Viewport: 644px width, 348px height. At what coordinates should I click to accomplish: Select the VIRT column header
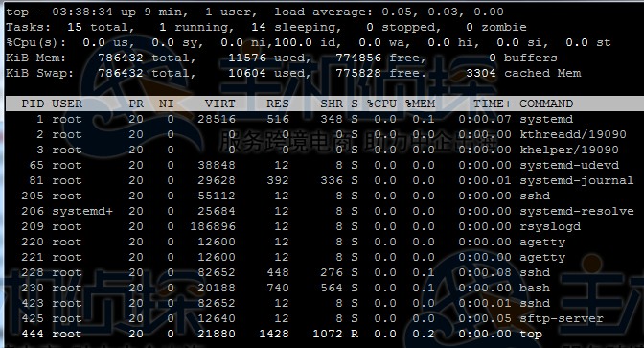(x=220, y=104)
